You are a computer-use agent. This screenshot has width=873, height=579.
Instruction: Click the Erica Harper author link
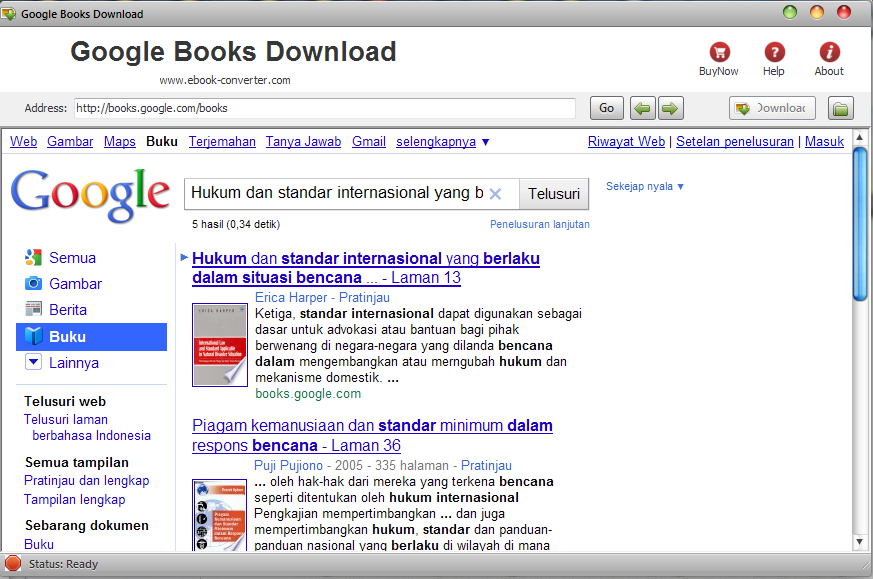coord(291,297)
